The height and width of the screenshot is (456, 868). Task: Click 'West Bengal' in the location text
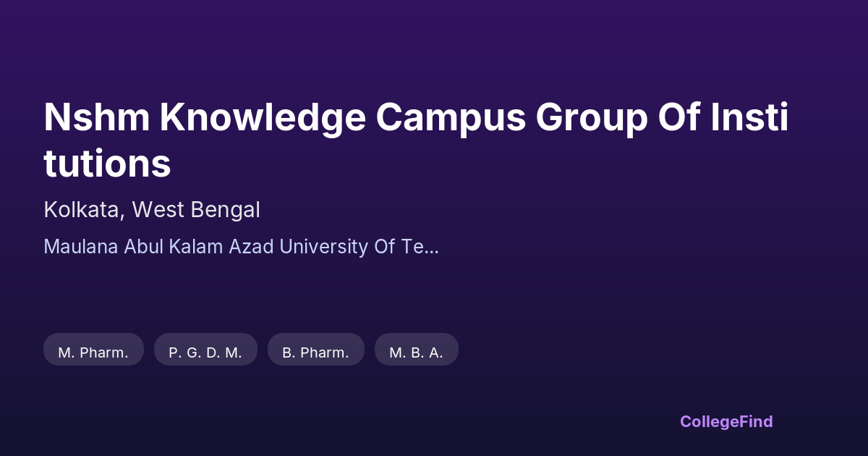point(196,210)
